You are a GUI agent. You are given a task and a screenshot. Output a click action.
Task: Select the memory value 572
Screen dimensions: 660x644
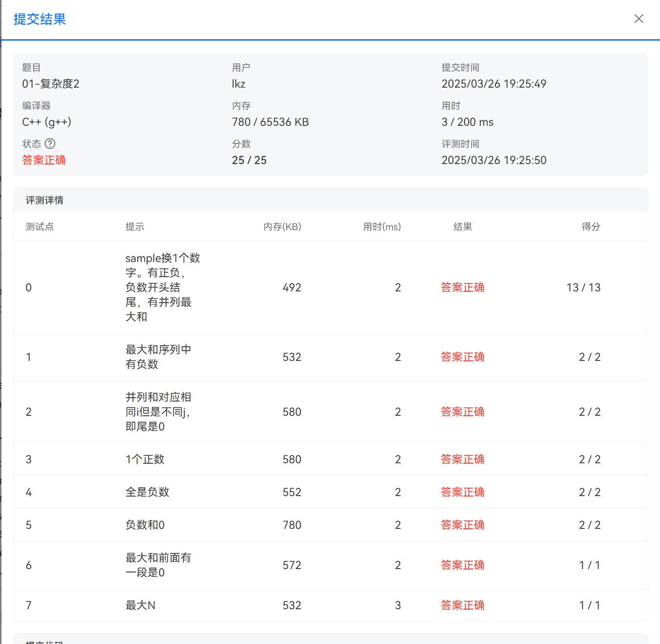[292, 565]
